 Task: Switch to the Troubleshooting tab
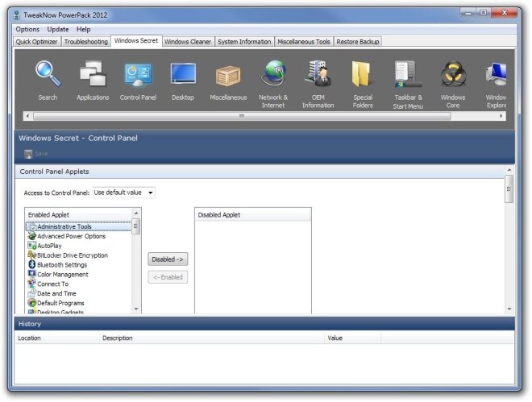tap(85, 42)
